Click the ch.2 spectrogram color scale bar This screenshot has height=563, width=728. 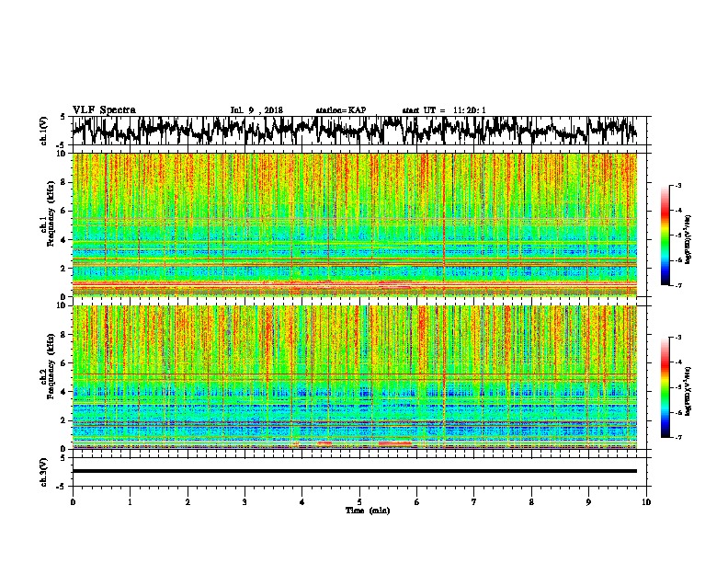click(665, 387)
